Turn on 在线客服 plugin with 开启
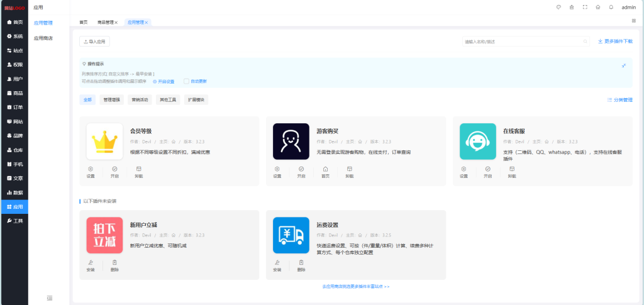This screenshot has height=305, width=644. click(x=487, y=172)
